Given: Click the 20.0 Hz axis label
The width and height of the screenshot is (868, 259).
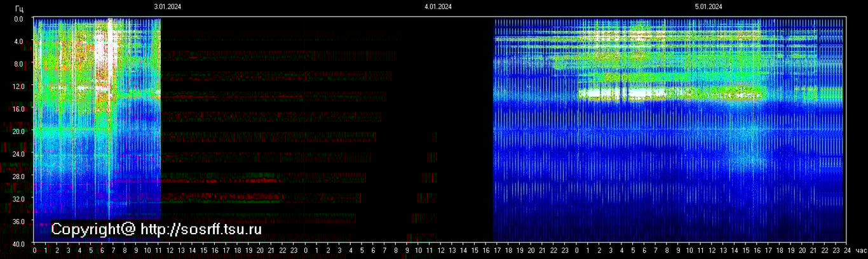Looking at the screenshot, I should coord(18,131).
